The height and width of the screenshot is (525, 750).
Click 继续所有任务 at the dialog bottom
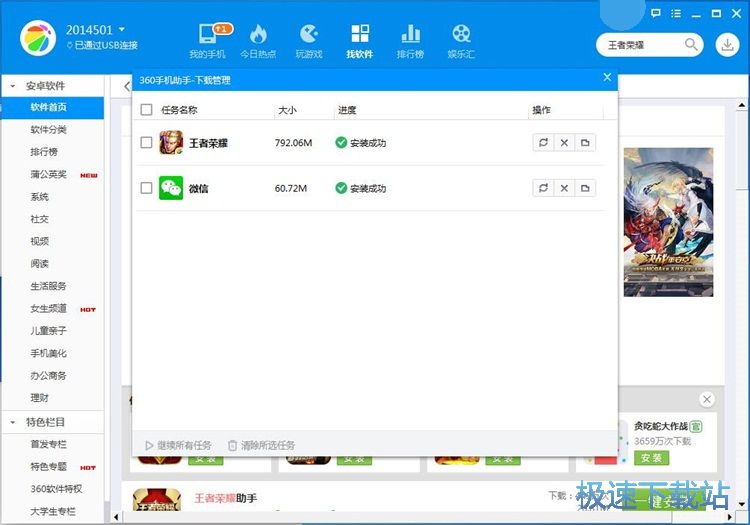point(178,445)
